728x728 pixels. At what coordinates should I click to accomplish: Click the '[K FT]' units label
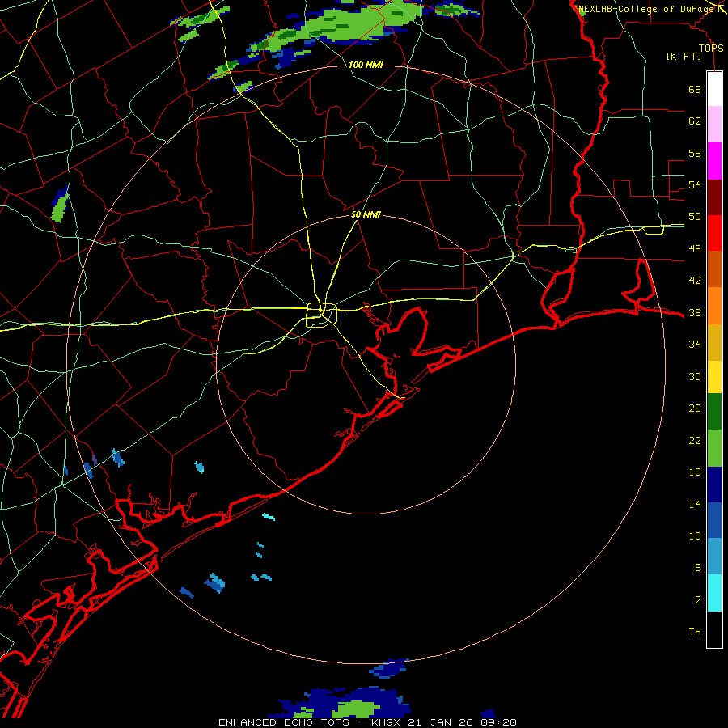(684, 56)
